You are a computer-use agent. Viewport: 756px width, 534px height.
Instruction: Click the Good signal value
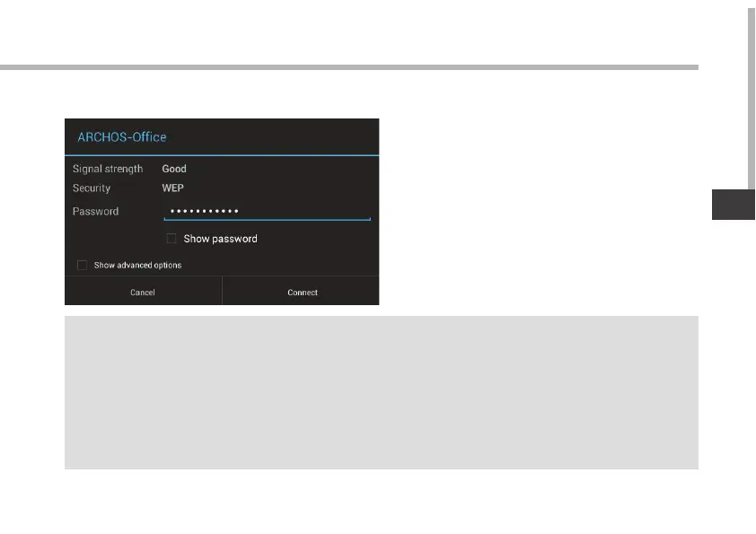tap(174, 169)
